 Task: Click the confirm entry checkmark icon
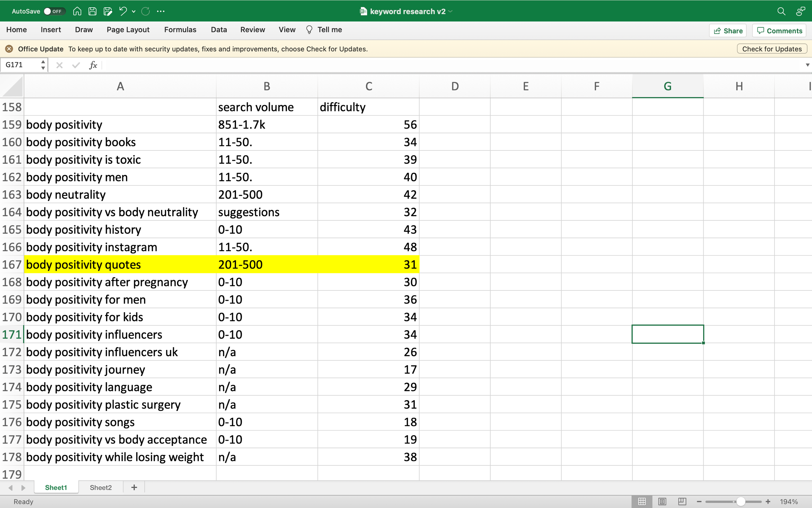[76, 65]
